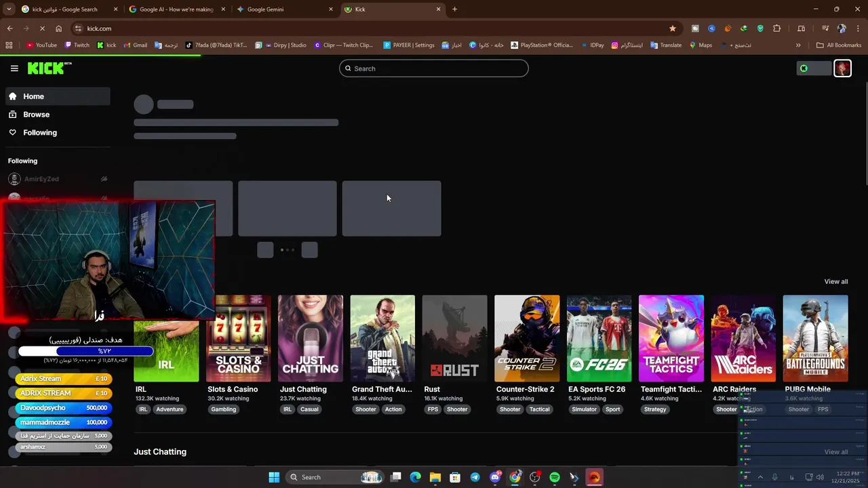868x488 pixels.
Task: Open the Kick hamburger sidebar menu
Action: point(14,68)
